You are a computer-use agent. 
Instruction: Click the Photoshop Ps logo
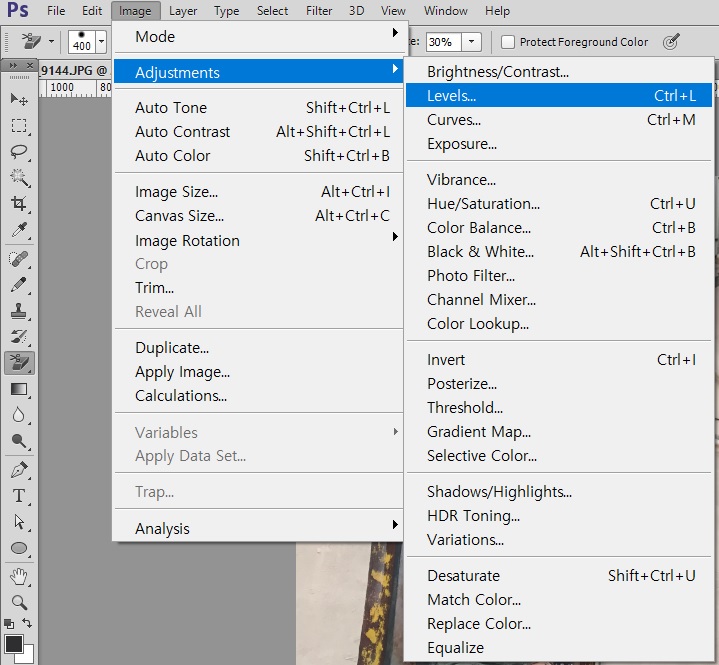[x=18, y=10]
